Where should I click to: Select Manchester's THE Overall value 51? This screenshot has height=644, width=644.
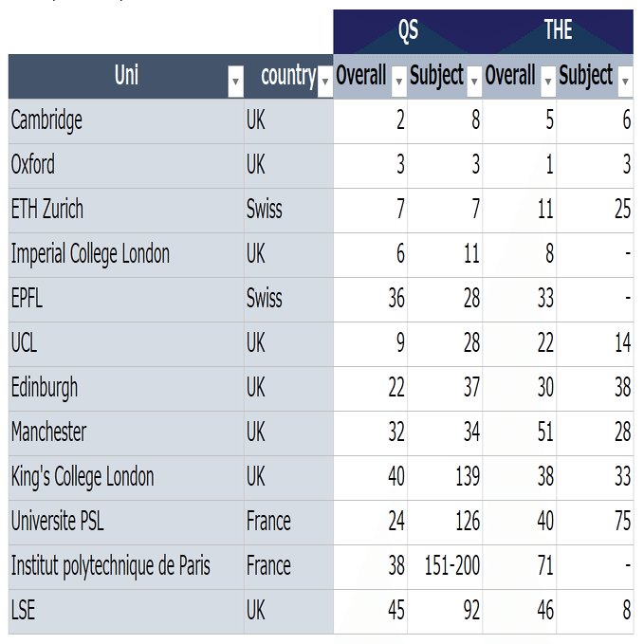coord(520,432)
